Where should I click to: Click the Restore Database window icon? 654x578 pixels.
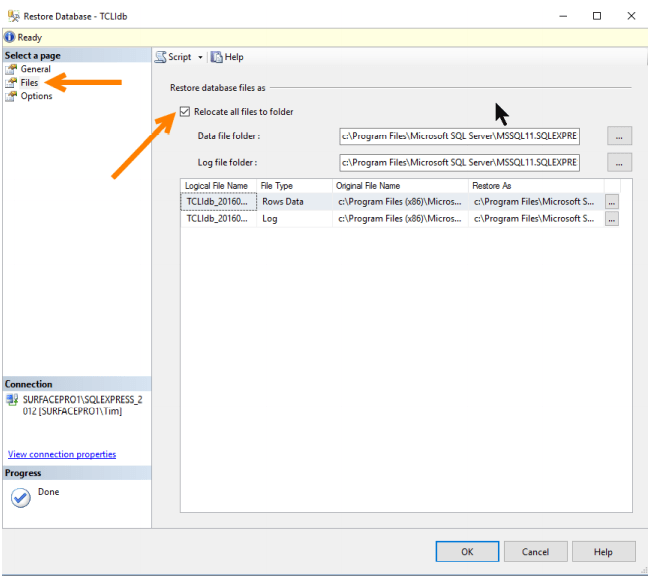coord(12,15)
